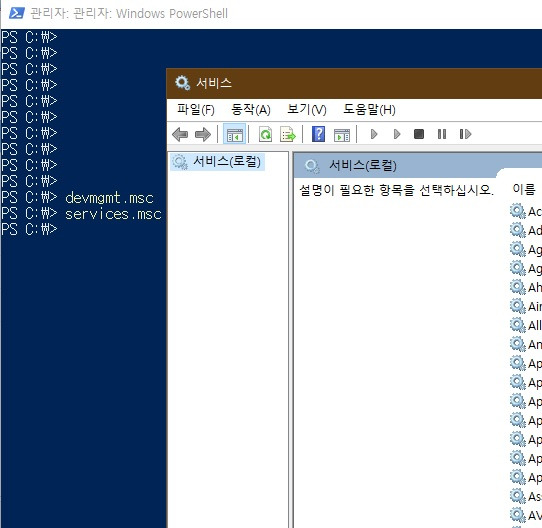
Task: Click the Pause service icon
Action: pyautogui.click(x=442, y=134)
